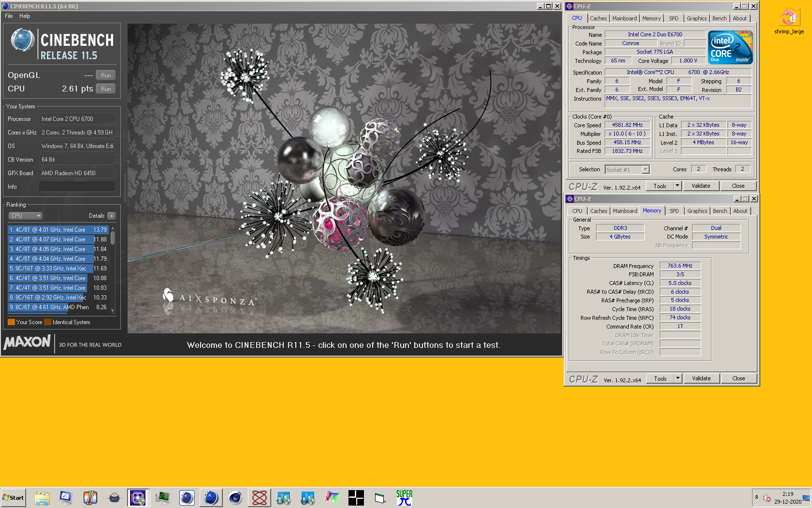Open the Help menu in Cinebench

(25, 16)
